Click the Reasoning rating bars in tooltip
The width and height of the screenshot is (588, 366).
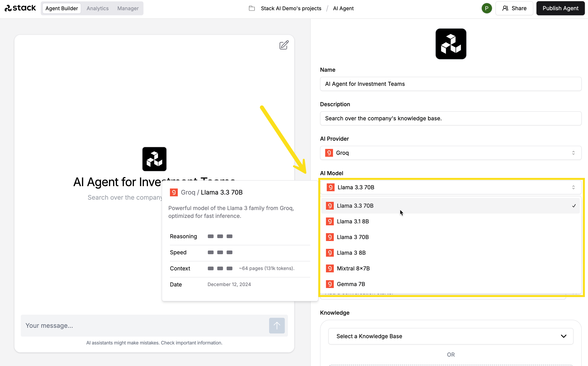[220, 236]
